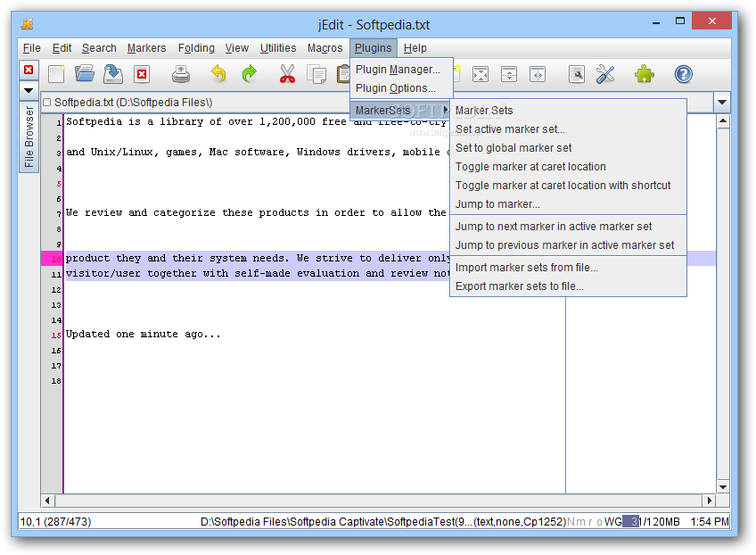Choose Jump to next marker in active marker set
The width and height of the screenshot is (756, 555).
coord(568,227)
